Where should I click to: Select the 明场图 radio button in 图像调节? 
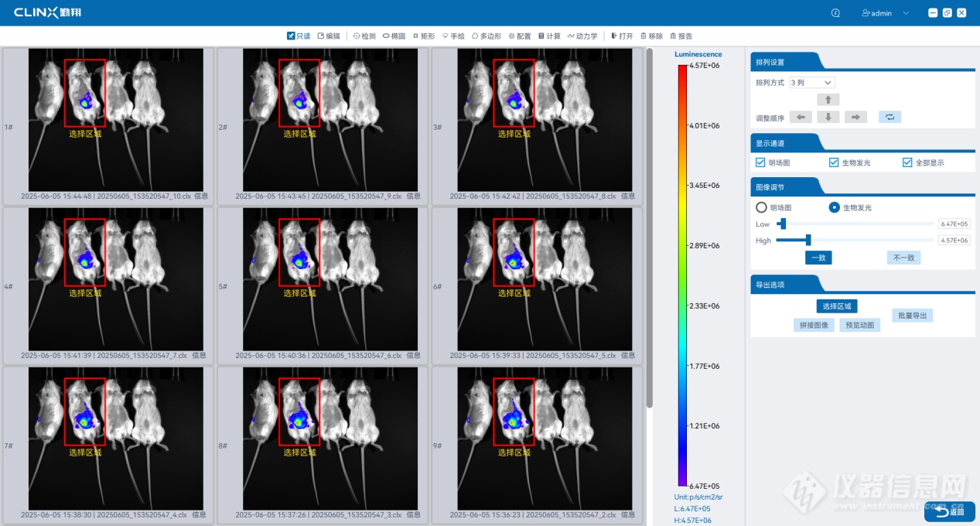pyautogui.click(x=761, y=207)
